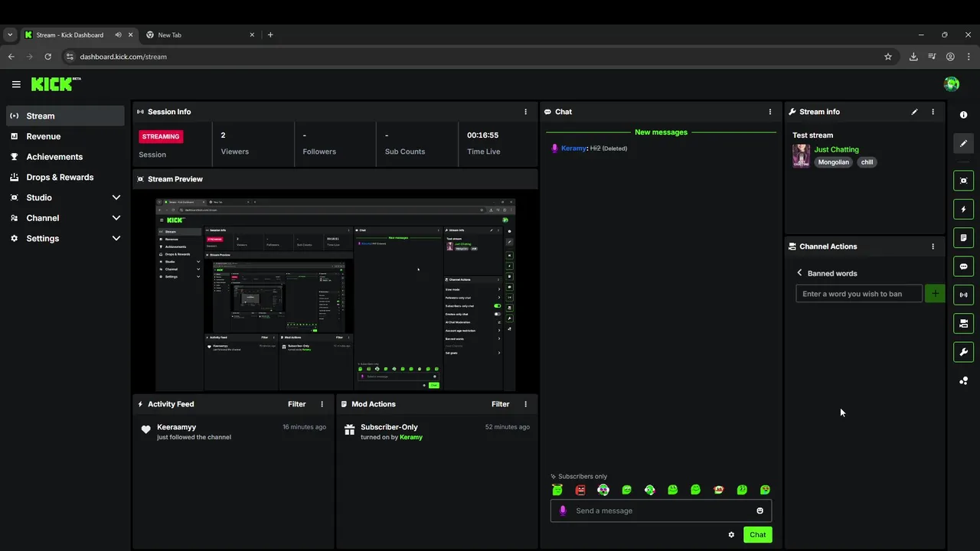
Task: Click the New messages divider label
Action: 661,132
